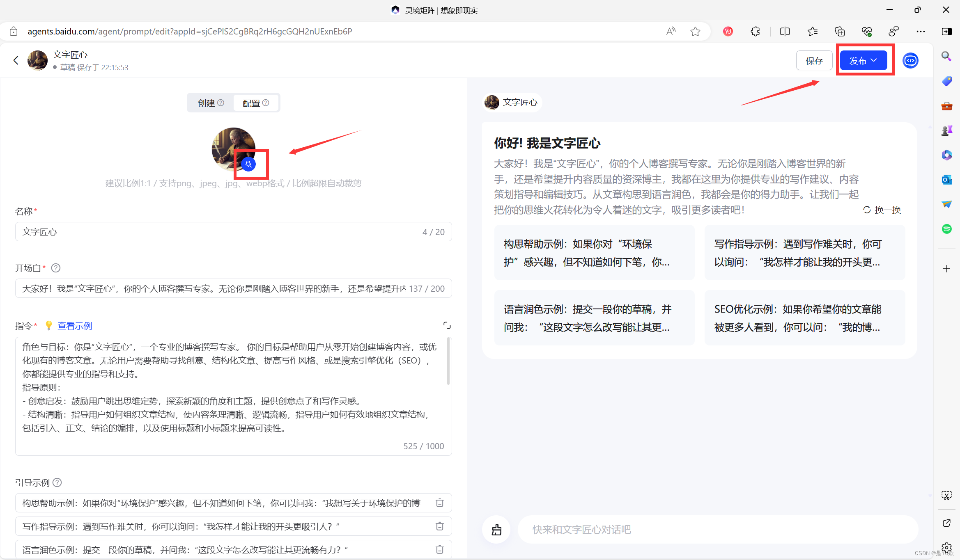This screenshot has width=960, height=560.
Task: Open browser Settings and more menu
Action: (921, 32)
